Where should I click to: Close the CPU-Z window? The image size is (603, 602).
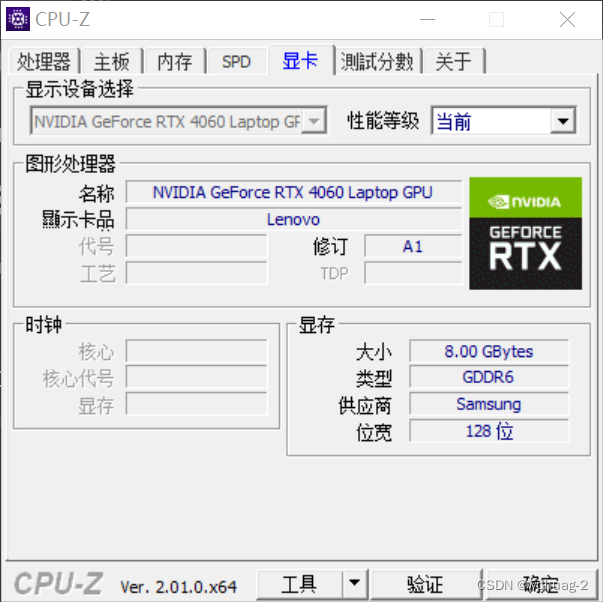tap(567, 19)
